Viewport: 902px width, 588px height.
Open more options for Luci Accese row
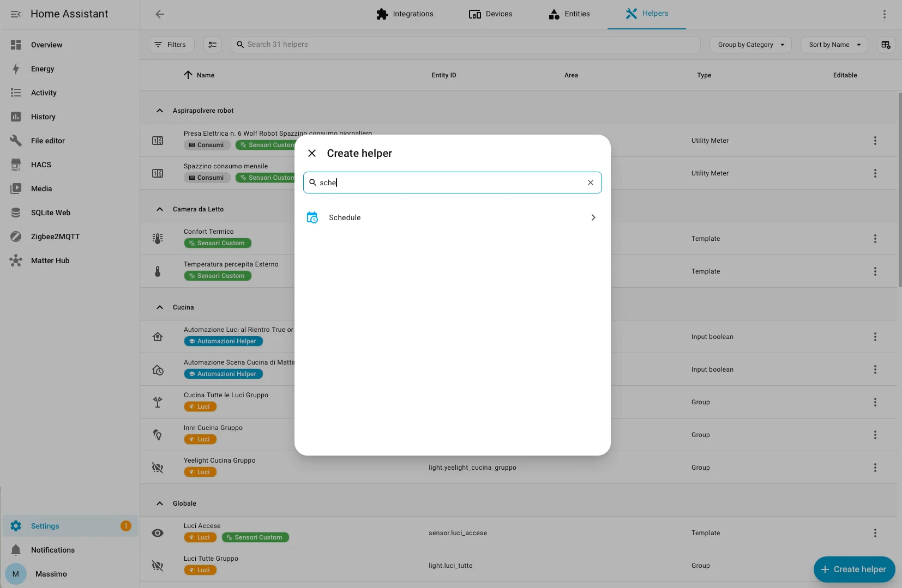875,533
